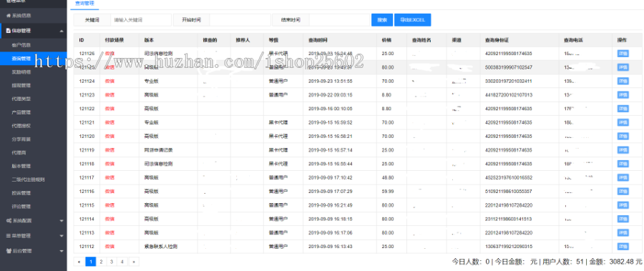Open 详情 for row 121120
This screenshot has width=644, height=271.
[623, 137]
